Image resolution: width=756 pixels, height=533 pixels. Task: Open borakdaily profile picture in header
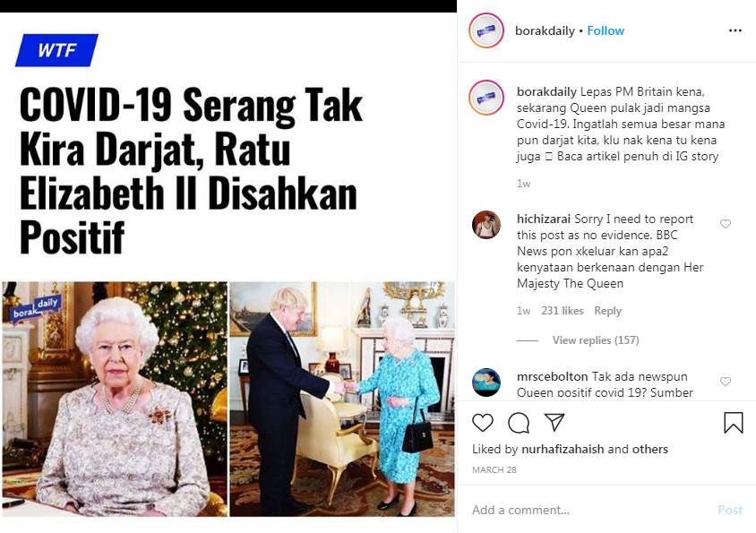(x=486, y=30)
